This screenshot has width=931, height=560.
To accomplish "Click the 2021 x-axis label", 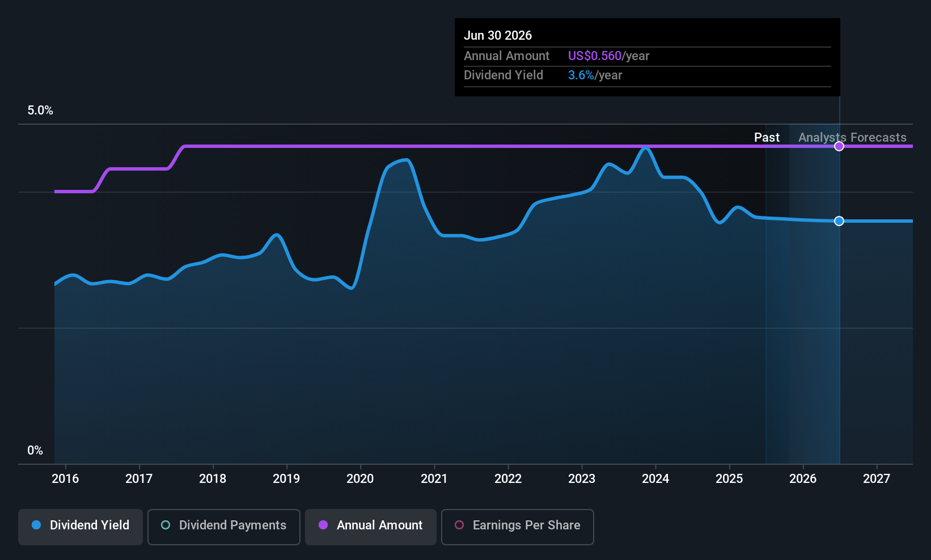I will (434, 479).
